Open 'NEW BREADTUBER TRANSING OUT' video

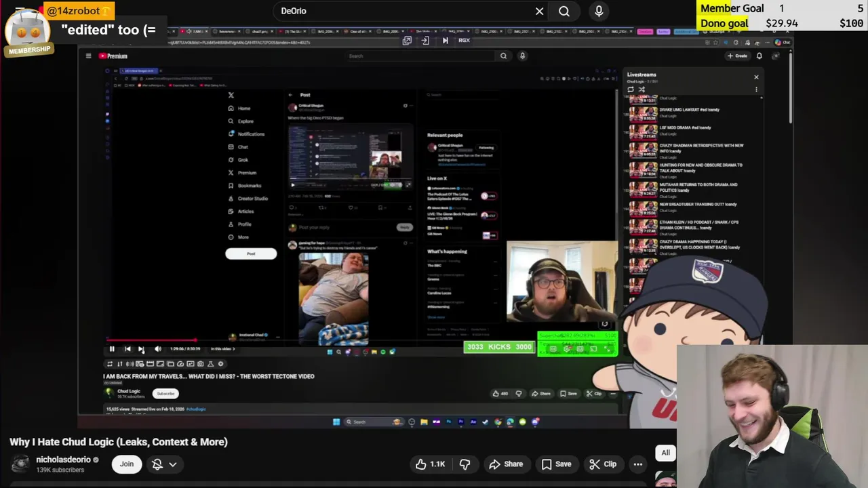[696, 204]
